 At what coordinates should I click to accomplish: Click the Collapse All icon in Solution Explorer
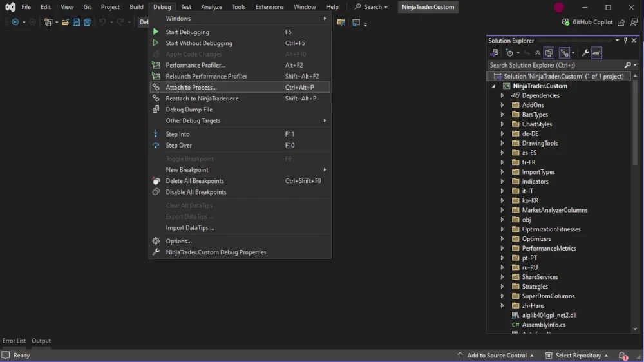pos(538,53)
